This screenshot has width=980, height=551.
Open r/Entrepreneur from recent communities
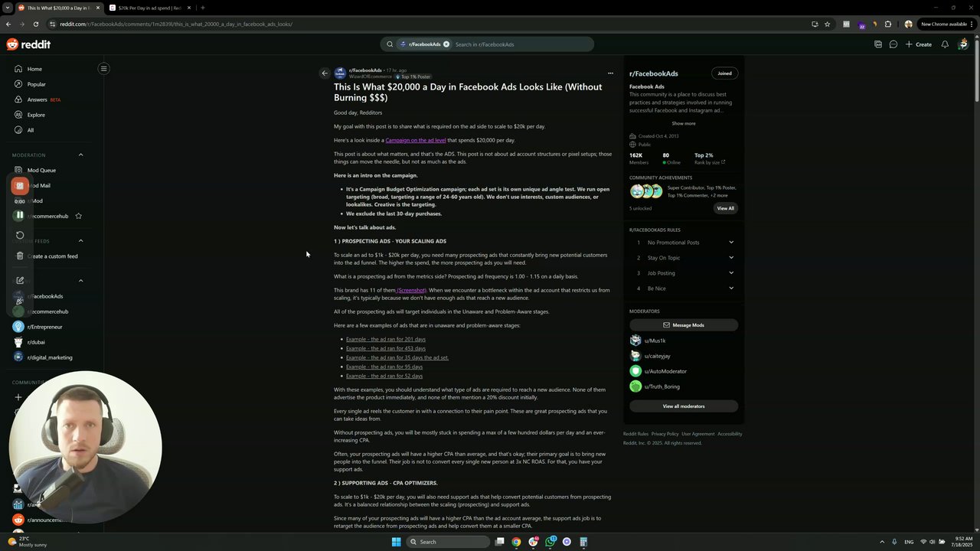44,327
